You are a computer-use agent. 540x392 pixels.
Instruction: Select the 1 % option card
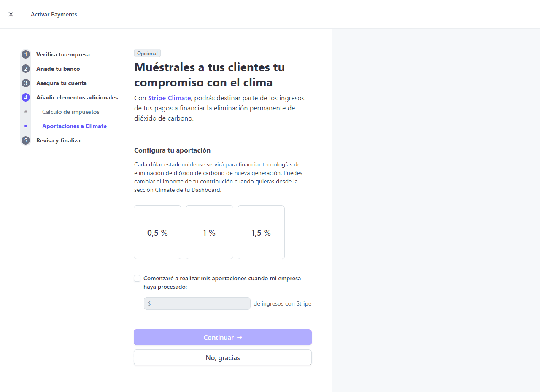point(209,232)
